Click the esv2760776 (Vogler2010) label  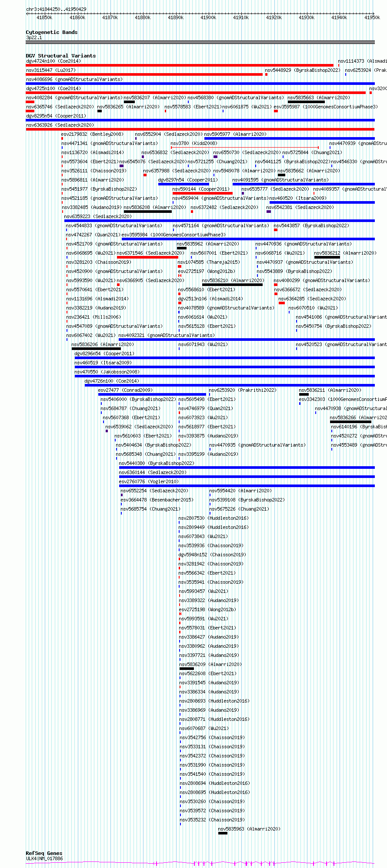coord(149,481)
